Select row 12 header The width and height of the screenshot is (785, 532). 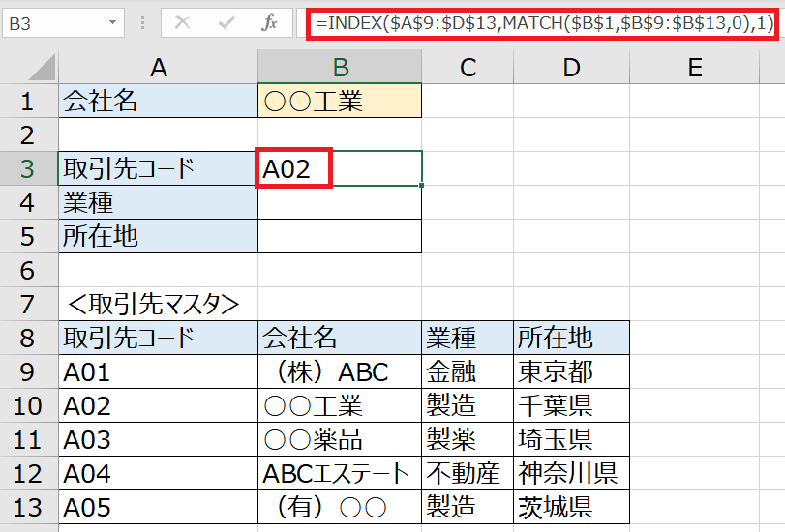coord(28,473)
